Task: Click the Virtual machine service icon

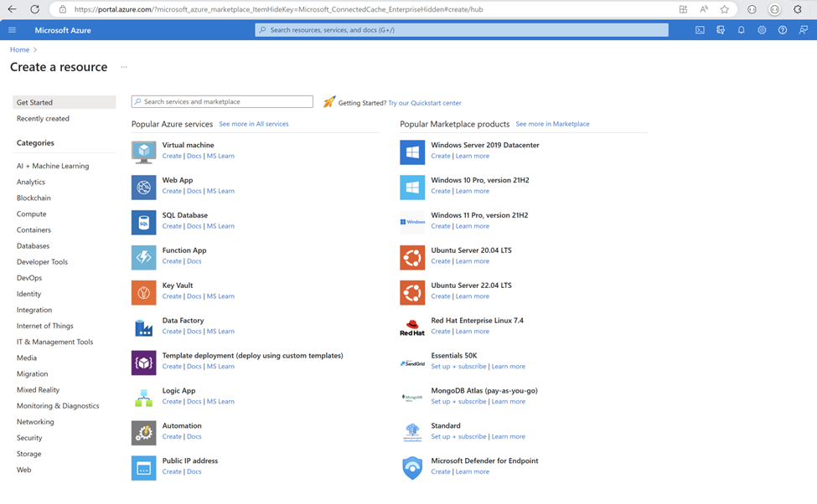Action: coord(143,152)
